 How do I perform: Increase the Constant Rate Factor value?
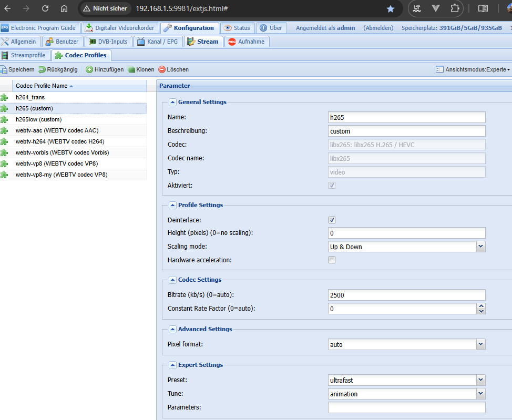point(481,306)
